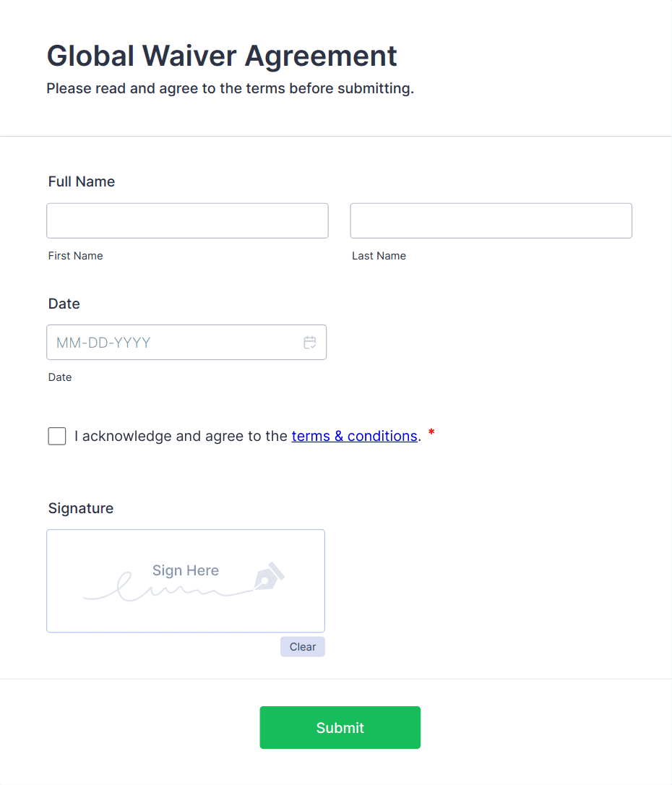Click the Submit button
672x785 pixels.
click(x=340, y=727)
